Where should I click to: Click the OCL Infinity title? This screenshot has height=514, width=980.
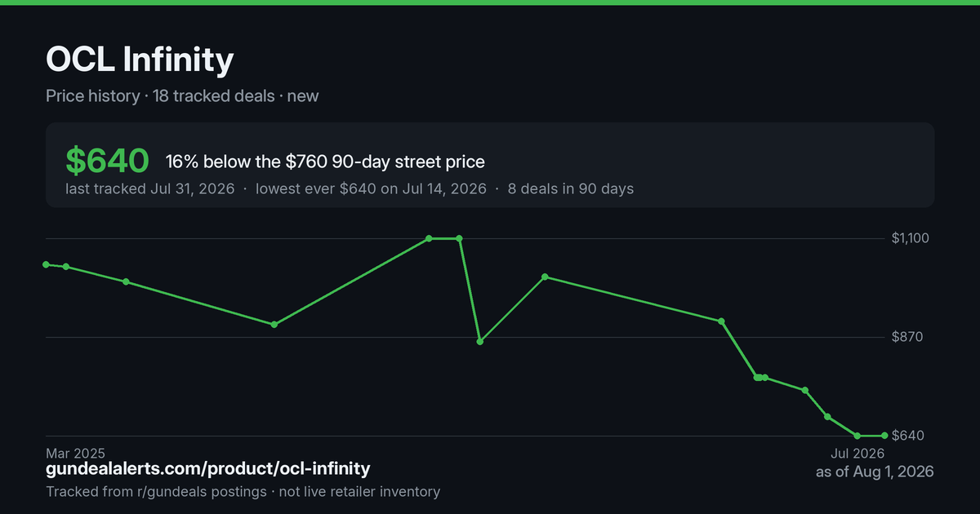pos(140,60)
